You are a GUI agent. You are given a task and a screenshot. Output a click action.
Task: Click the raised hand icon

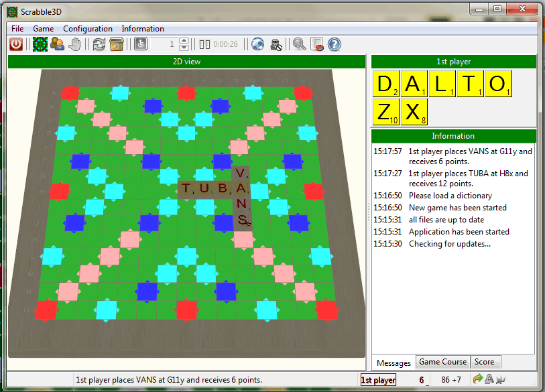pos(74,44)
